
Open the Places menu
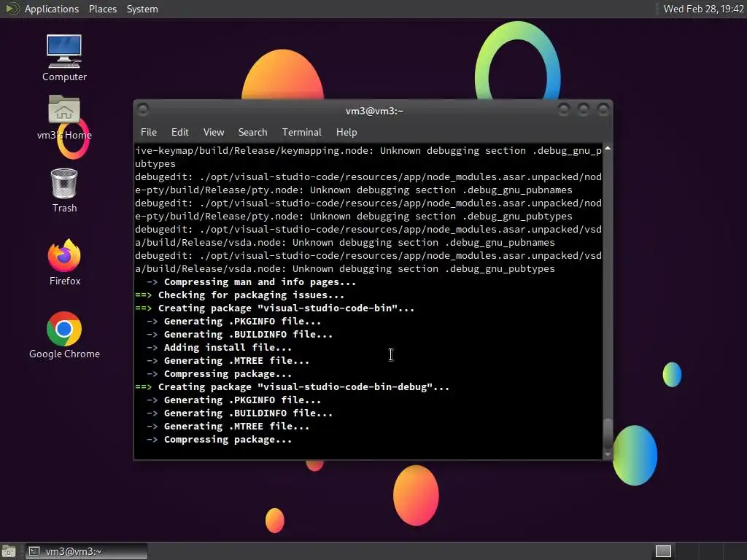(x=102, y=9)
